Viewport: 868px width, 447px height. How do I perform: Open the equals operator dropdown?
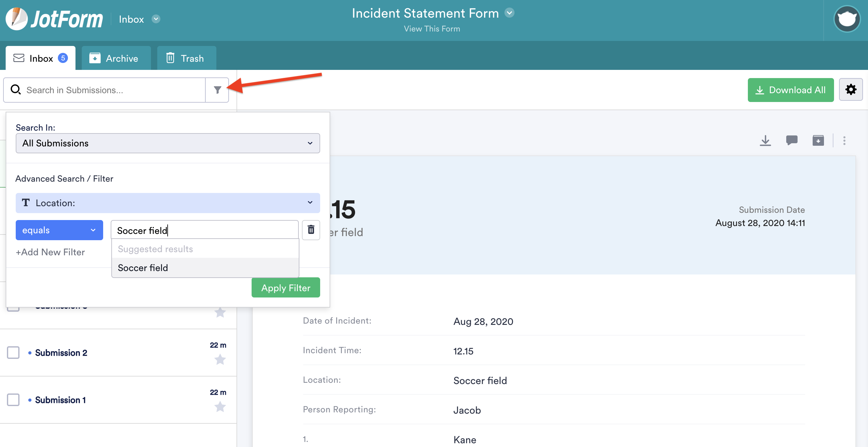[x=59, y=230]
